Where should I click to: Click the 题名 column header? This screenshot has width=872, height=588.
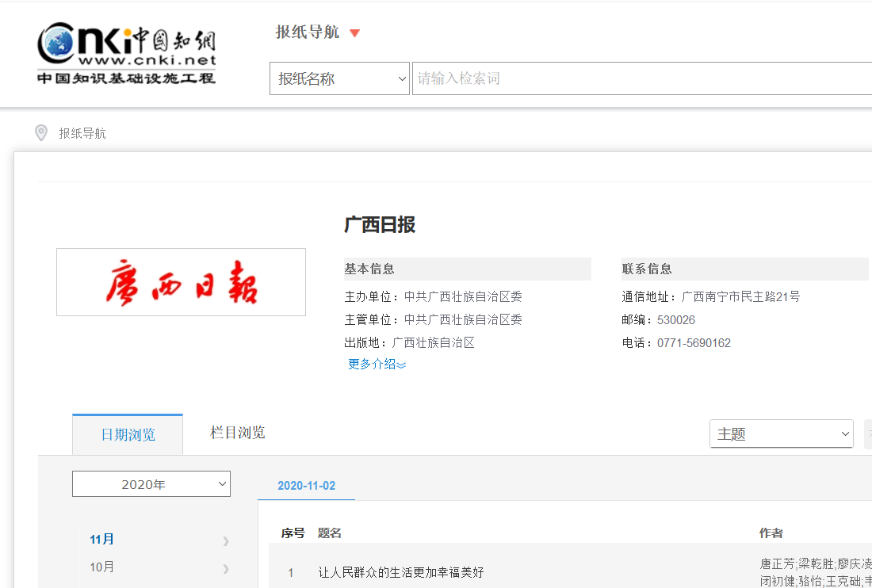[330, 533]
